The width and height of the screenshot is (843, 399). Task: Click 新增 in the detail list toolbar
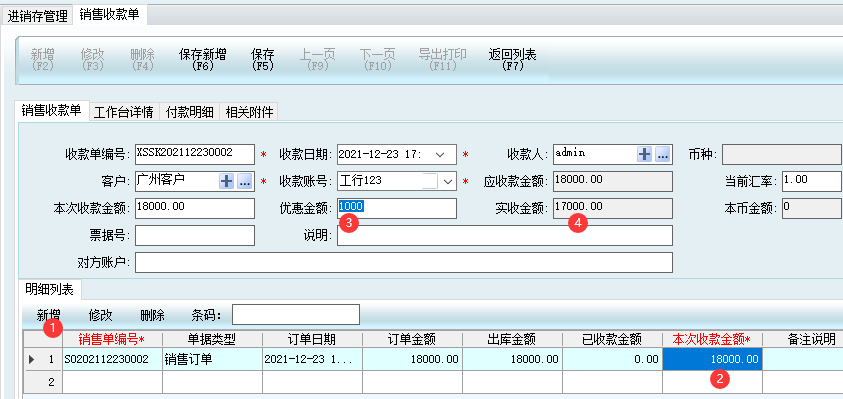48,315
